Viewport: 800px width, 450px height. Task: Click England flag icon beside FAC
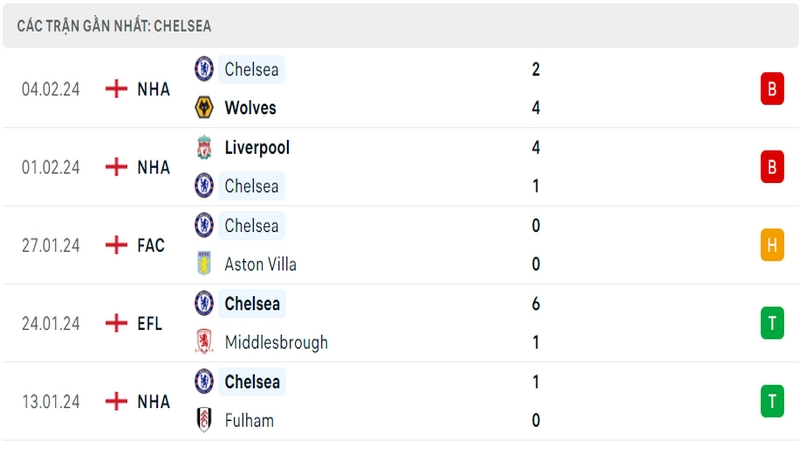tap(116, 245)
